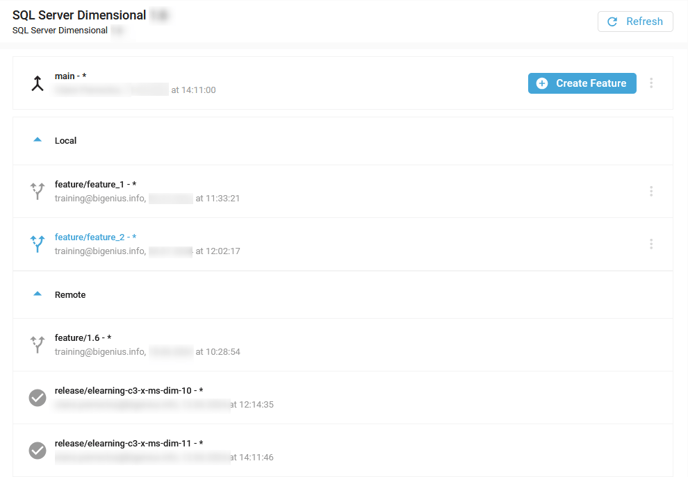Collapse the Remote branches section
The image size is (688, 477).
(37, 294)
